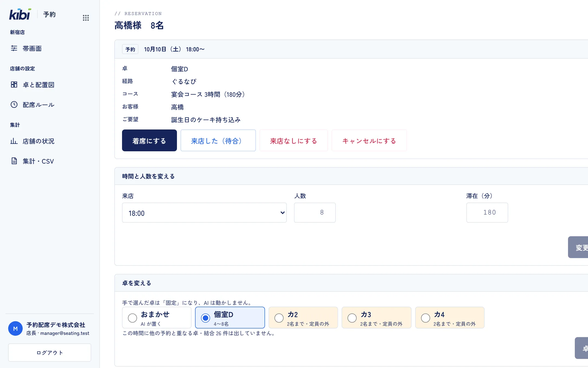This screenshot has width=588, height=368.
Task: Click the 高橋様 8名 heading
Action: [139, 25]
